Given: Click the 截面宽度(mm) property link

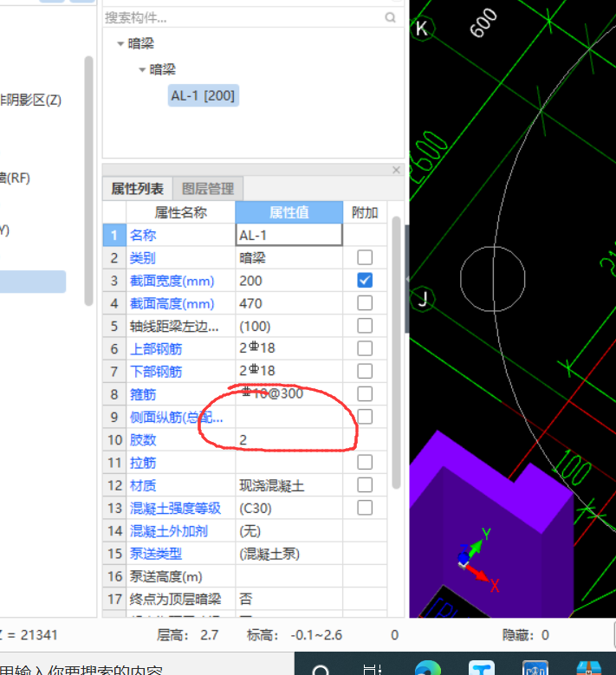Looking at the screenshot, I should 172,281.
